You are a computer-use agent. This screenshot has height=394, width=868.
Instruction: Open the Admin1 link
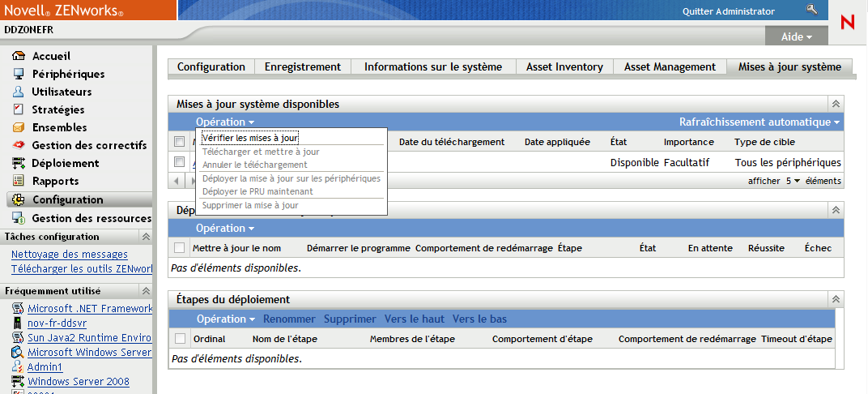(x=45, y=367)
